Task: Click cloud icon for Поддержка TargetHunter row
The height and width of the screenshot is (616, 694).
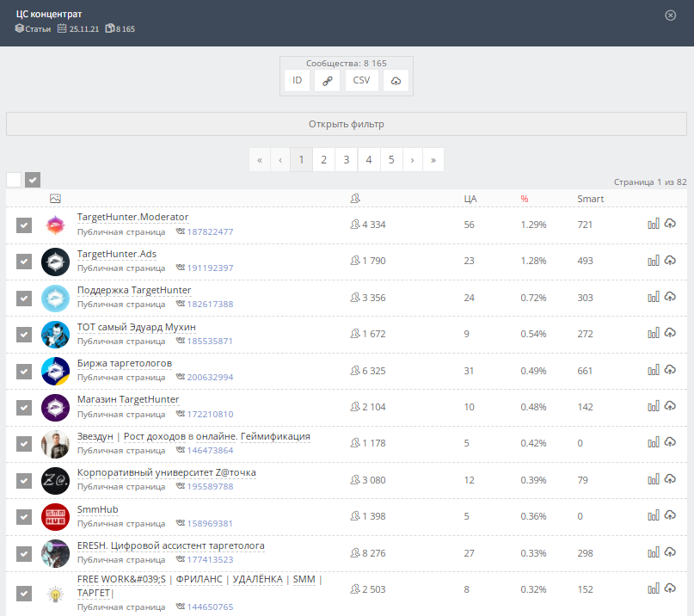Action: point(670,297)
